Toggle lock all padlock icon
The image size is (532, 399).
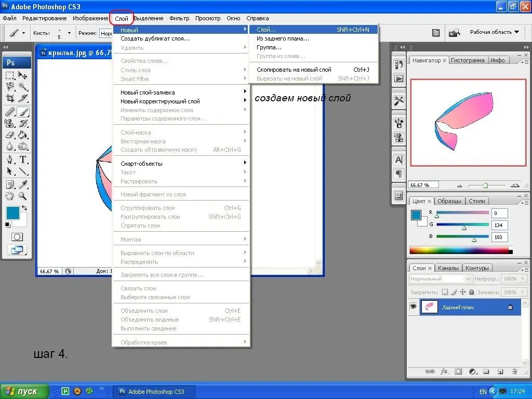(471, 292)
